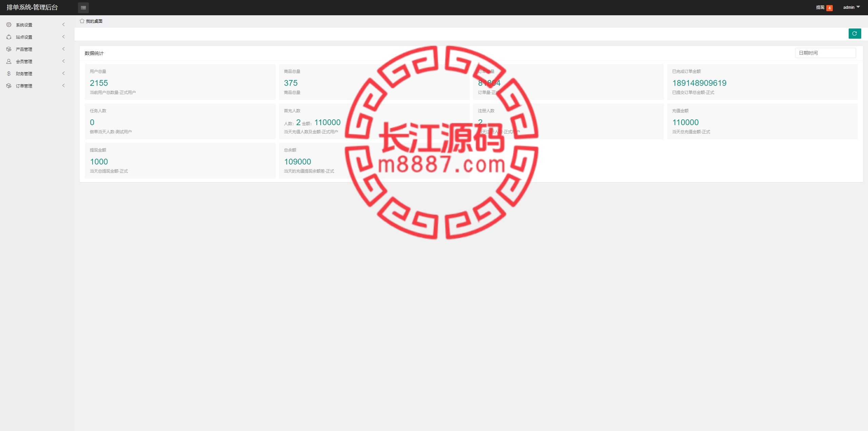Click the 商品总量 value 375
This screenshot has width=868, height=431.
pyautogui.click(x=291, y=83)
